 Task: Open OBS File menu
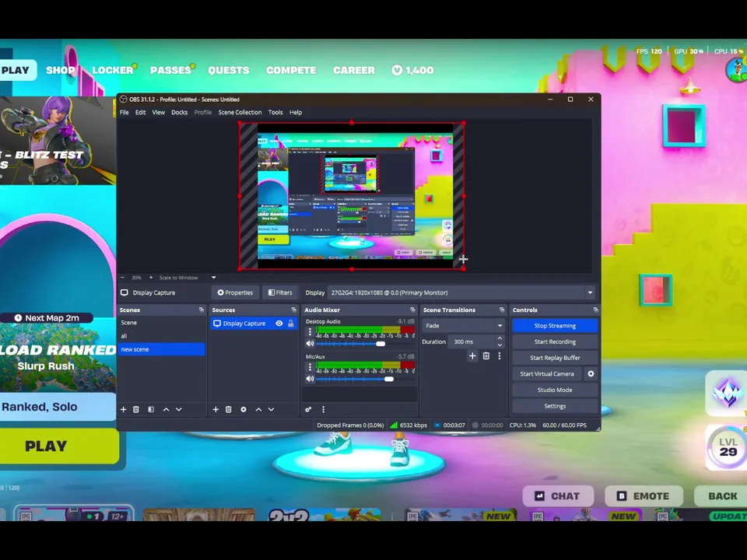click(124, 112)
